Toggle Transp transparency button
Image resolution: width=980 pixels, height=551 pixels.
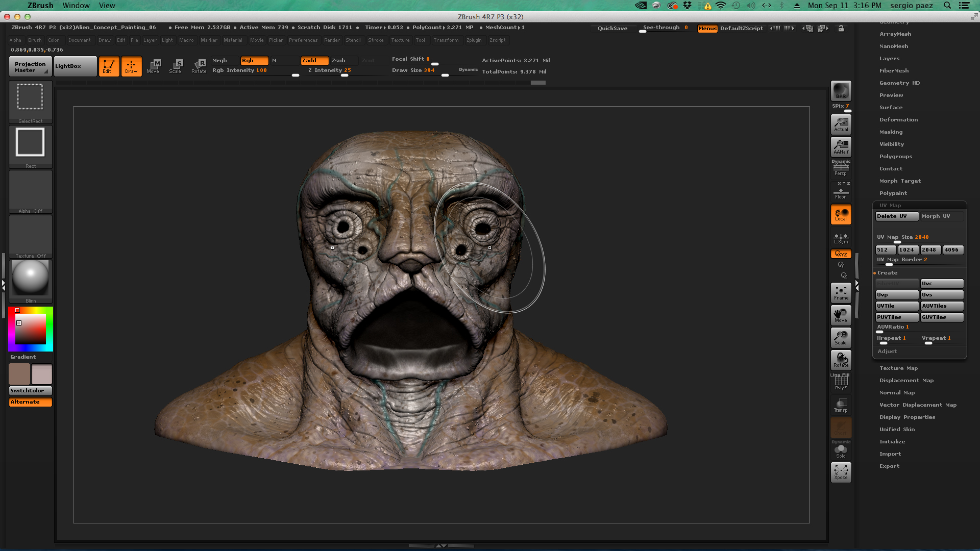[x=841, y=405]
